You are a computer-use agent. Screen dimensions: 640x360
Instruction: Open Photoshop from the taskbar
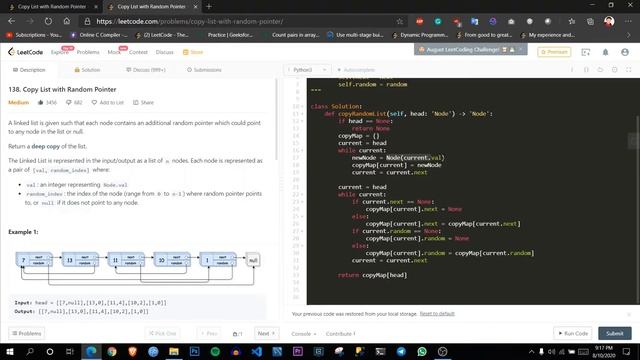click(195, 351)
